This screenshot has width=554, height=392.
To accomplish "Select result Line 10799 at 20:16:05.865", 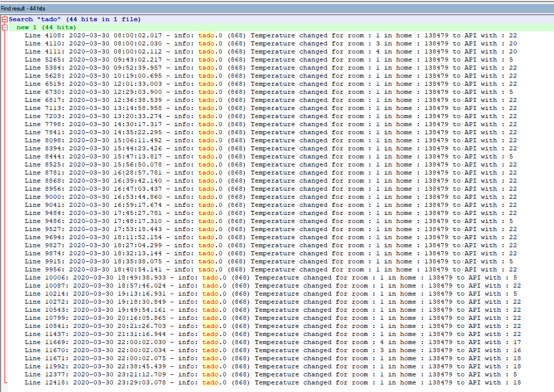I will click(273, 318).
